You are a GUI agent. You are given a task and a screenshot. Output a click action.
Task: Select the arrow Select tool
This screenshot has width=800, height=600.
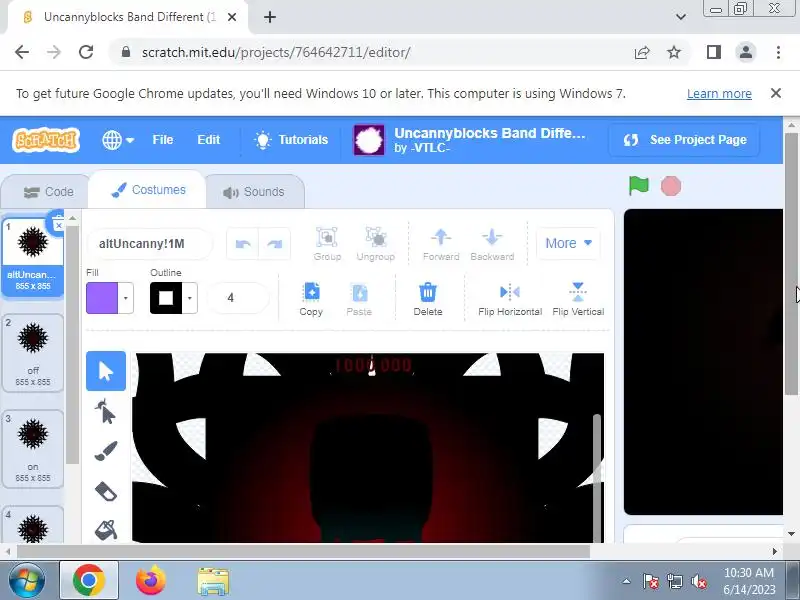point(106,371)
